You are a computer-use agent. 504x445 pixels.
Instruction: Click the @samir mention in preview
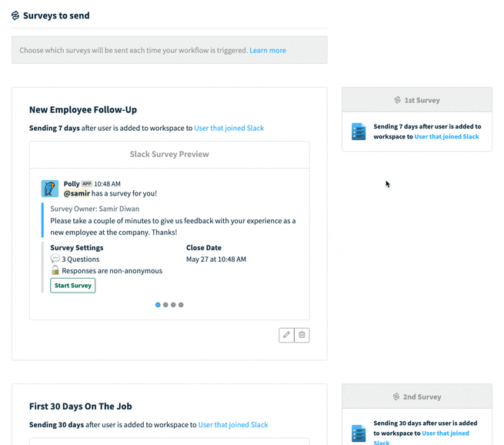coord(77,193)
